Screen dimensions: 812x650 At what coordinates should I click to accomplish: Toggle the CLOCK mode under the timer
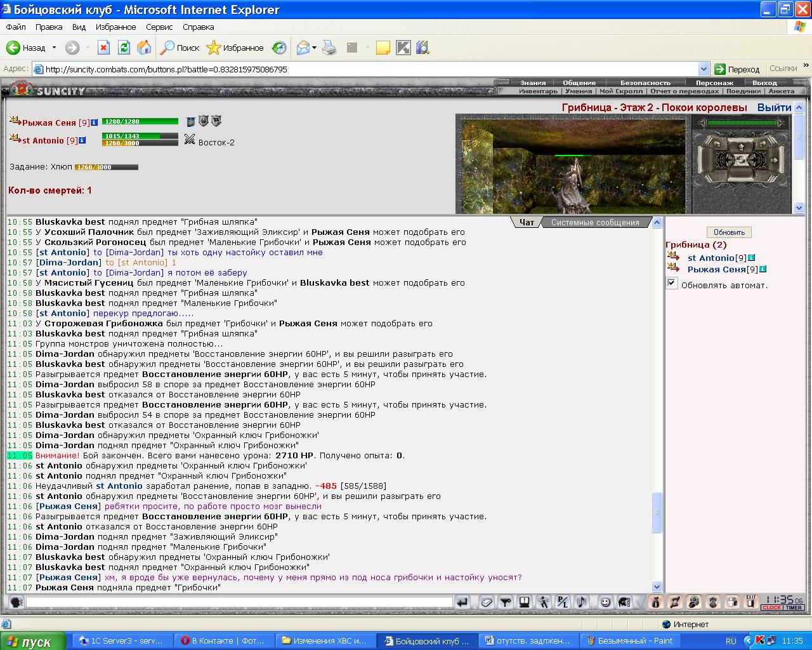pos(771,607)
